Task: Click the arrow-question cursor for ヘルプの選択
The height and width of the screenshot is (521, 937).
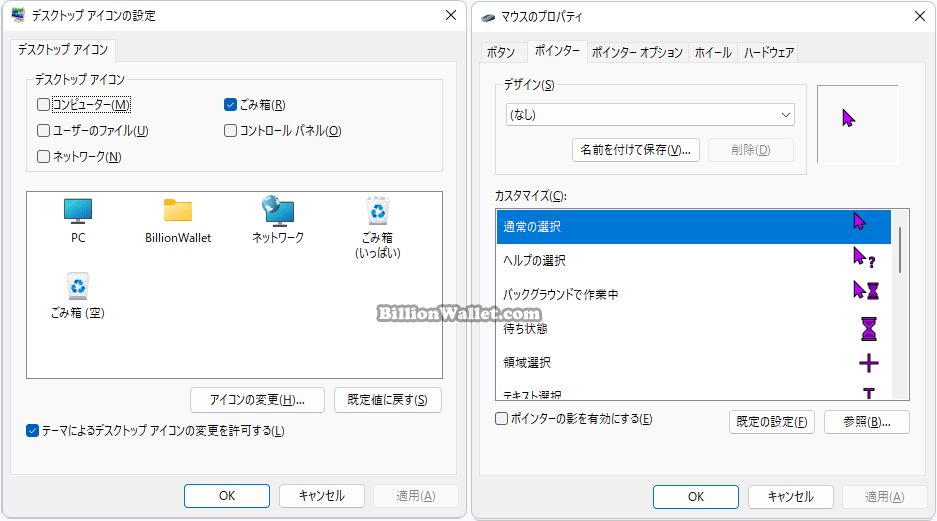Action: tap(863, 258)
